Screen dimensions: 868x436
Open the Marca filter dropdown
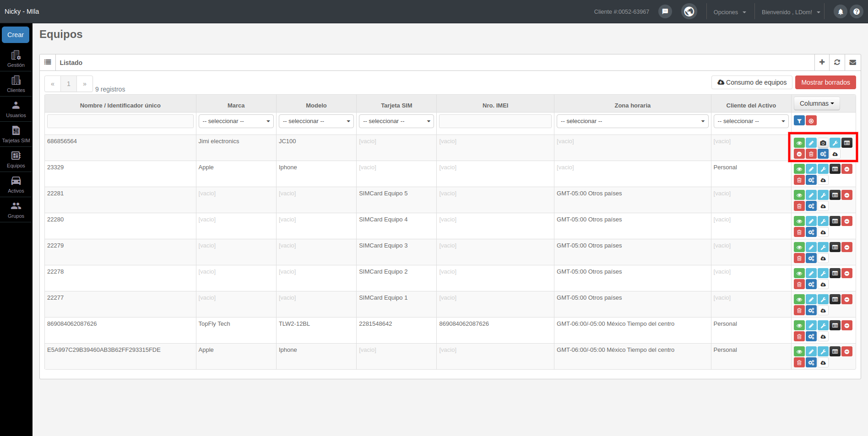[236, 121]
